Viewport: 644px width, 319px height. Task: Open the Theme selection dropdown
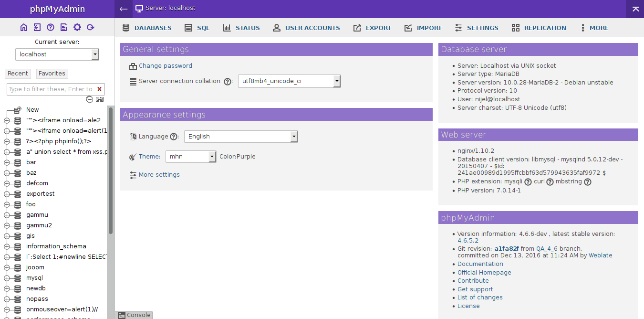191,157
